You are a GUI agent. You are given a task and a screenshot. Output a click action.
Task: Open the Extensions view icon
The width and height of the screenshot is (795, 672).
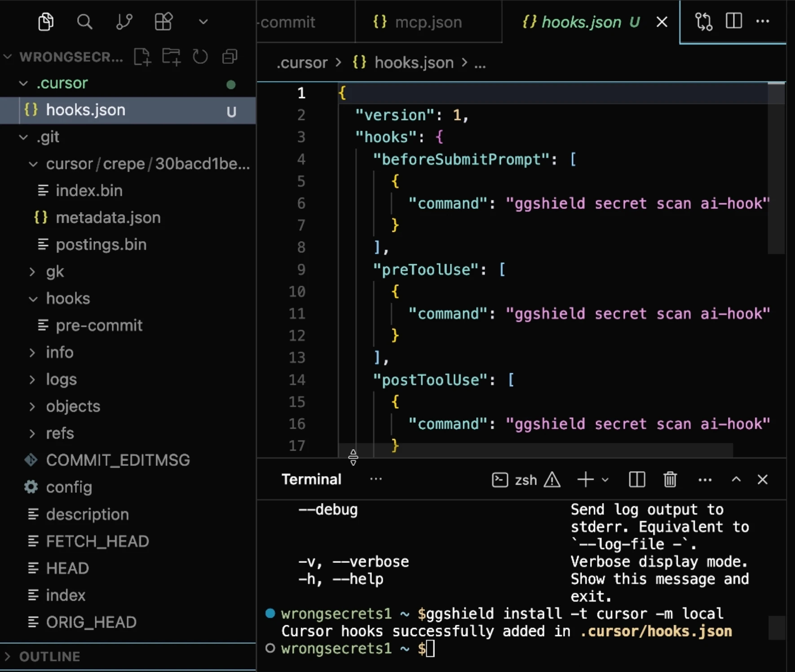pyautogui.click(x=163, y=22)
